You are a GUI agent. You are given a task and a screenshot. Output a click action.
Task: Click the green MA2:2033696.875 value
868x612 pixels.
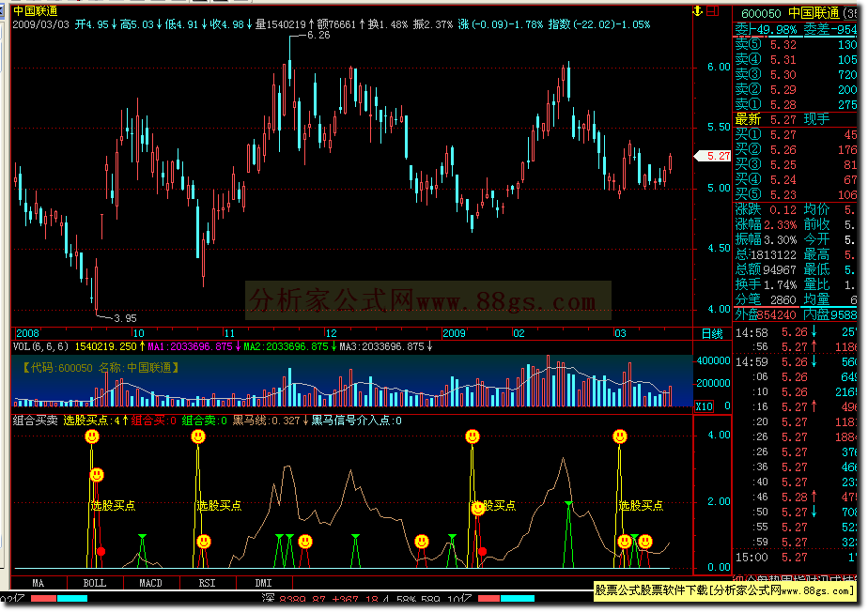pos(287,347)
